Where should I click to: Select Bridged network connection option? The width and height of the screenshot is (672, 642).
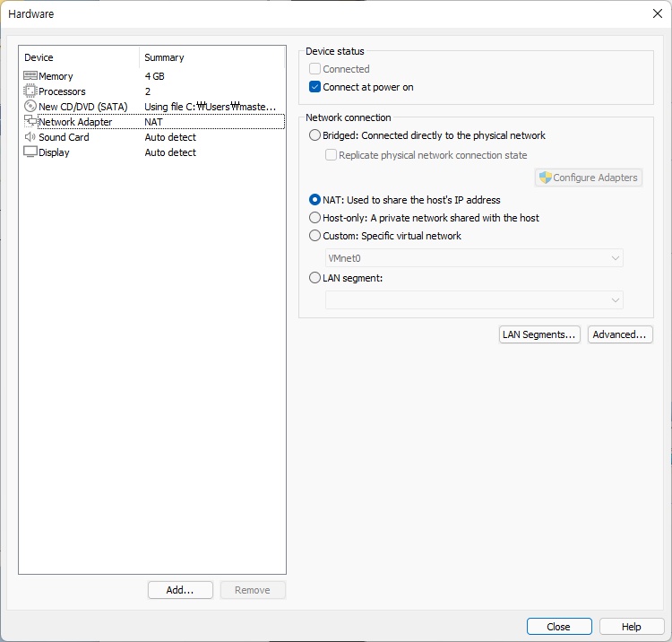[x=314, y=135]
